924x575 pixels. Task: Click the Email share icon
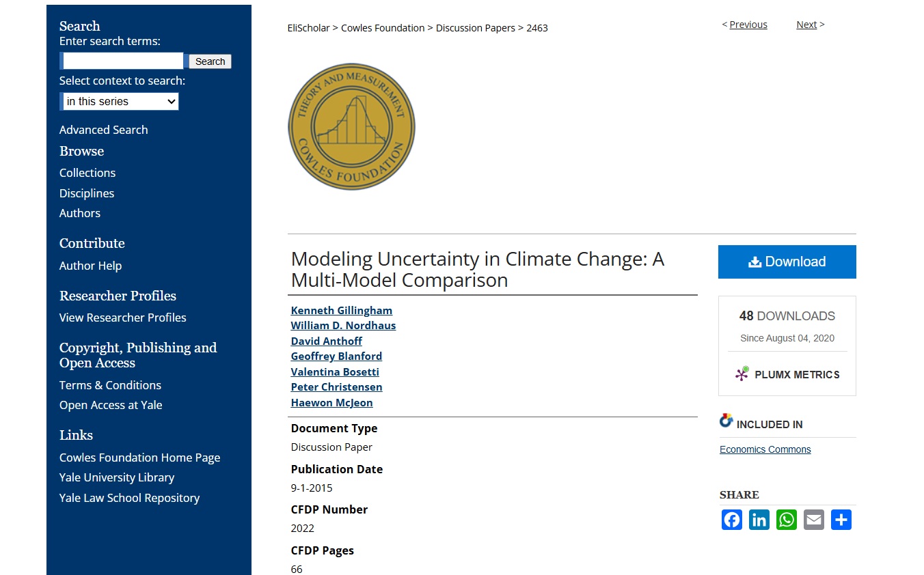(814, 520)
